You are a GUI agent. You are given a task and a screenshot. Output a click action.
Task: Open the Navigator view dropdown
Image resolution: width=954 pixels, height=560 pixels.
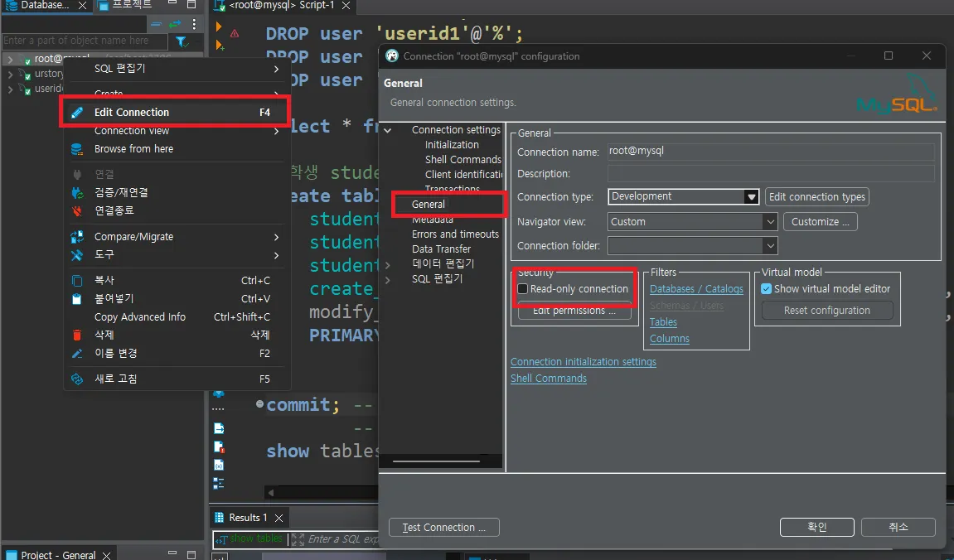pos(770,222)
